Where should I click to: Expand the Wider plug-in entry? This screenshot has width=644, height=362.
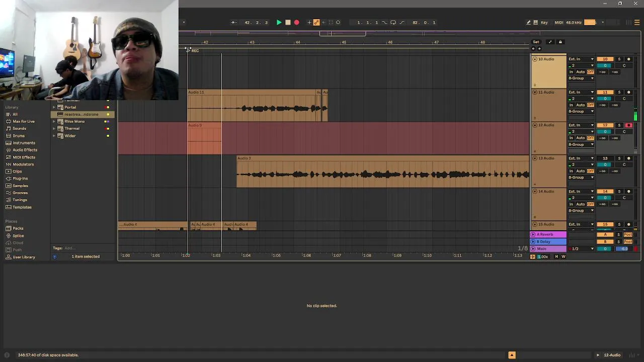point(54,136)
